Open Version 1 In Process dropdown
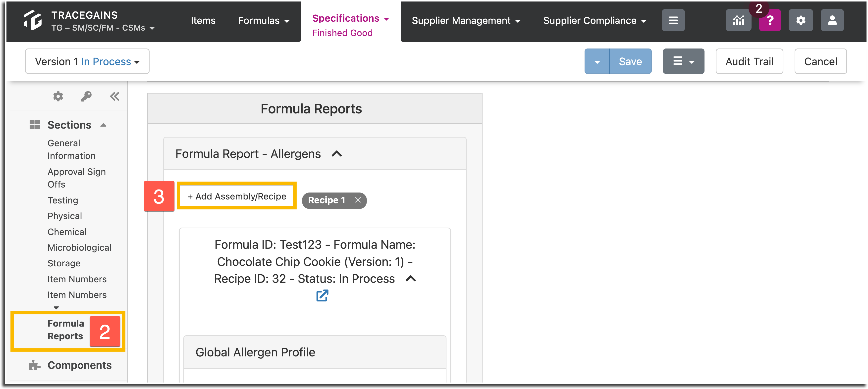Screen dimensions: 868x389 [x=87, y=61]
